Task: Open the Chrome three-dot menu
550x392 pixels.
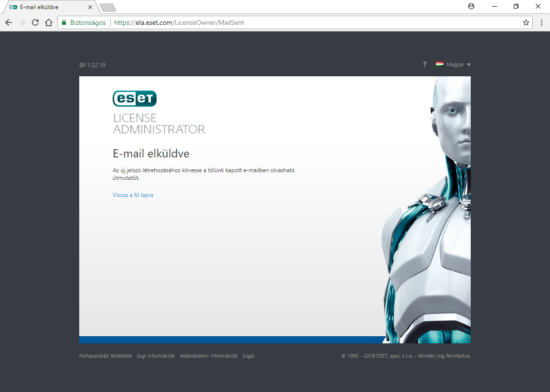Action: [541, 22]
